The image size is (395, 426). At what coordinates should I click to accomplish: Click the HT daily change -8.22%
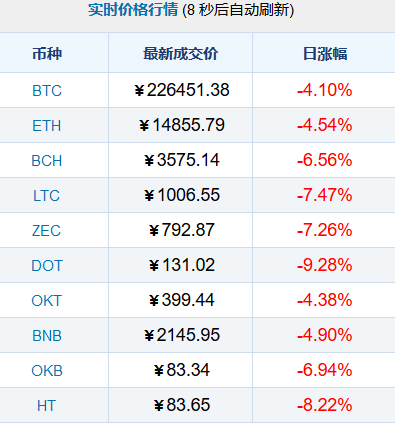325,405
